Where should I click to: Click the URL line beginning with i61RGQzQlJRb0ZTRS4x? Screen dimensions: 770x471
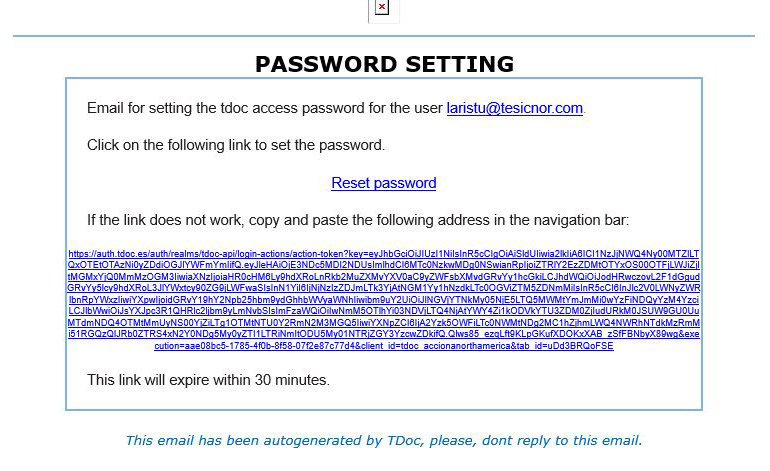point(384,335)
